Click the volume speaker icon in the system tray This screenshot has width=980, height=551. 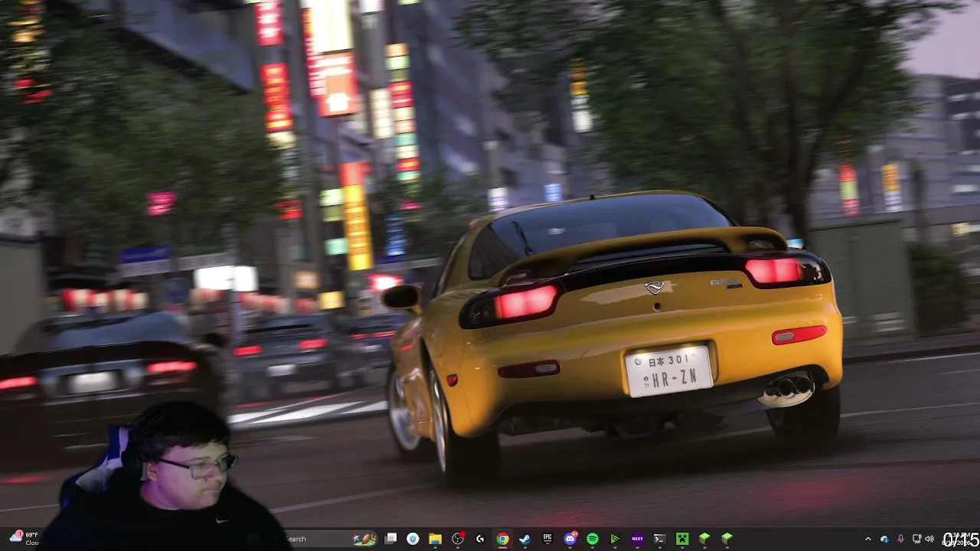coord(929,539)
